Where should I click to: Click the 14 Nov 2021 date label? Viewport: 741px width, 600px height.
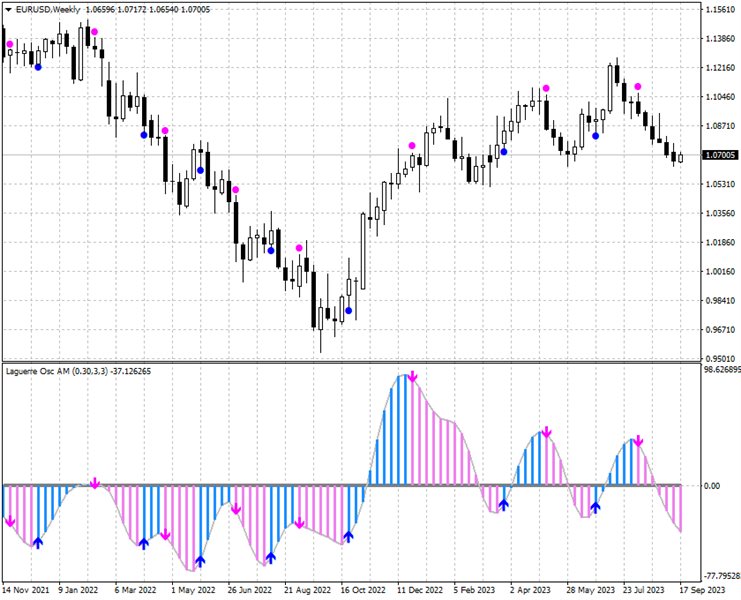click(28, 590)
